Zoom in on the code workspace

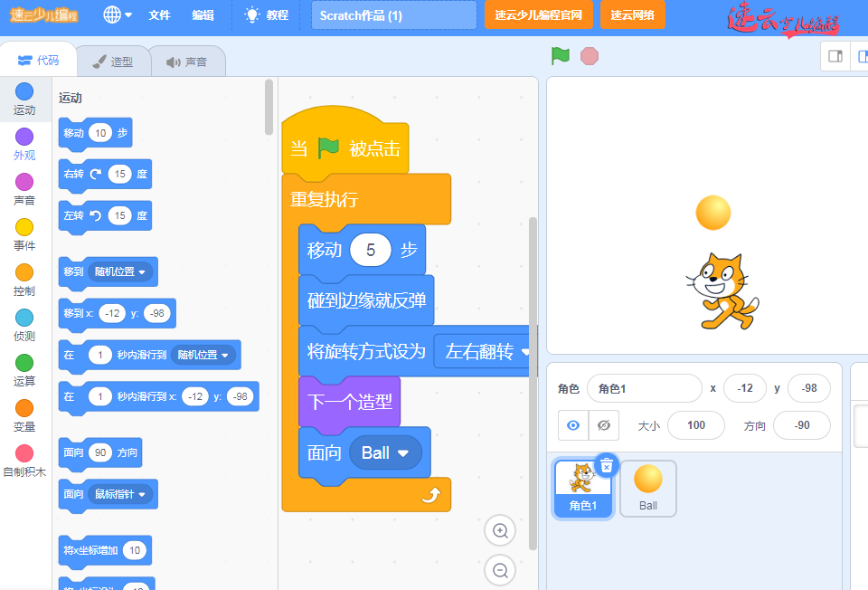[500, 530]
